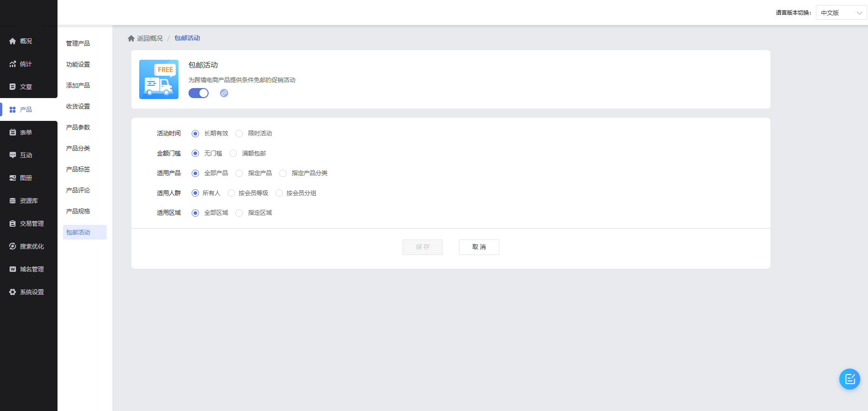868x411 pixels.
Task: Click the 语言版本切换 label
Action: 794,13
